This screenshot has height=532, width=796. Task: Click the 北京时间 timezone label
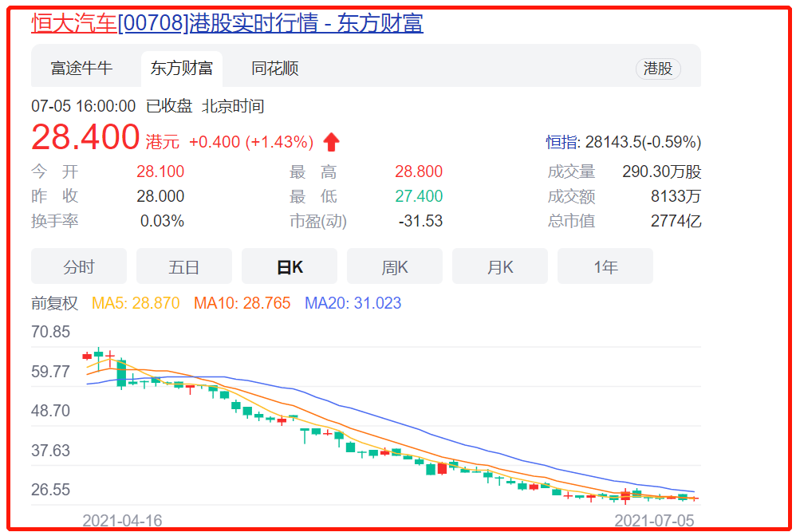pyautogui.click(x=233, y=106)
